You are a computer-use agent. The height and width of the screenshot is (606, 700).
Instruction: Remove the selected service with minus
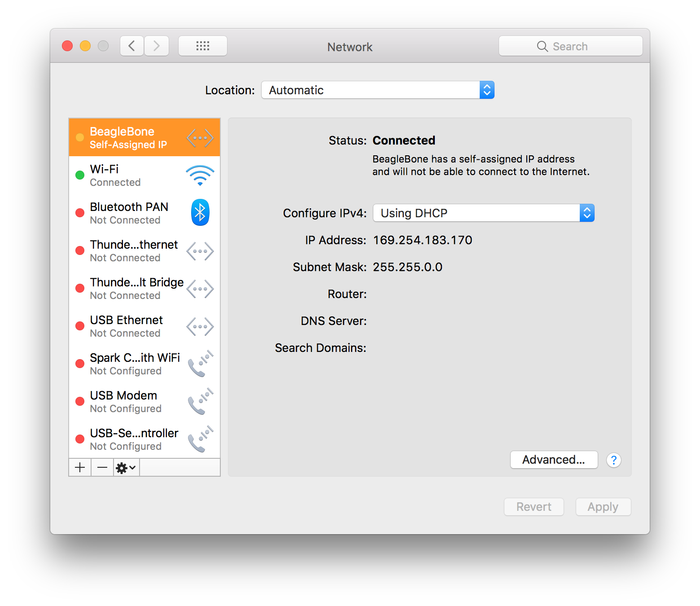click(x=102, y=467)
